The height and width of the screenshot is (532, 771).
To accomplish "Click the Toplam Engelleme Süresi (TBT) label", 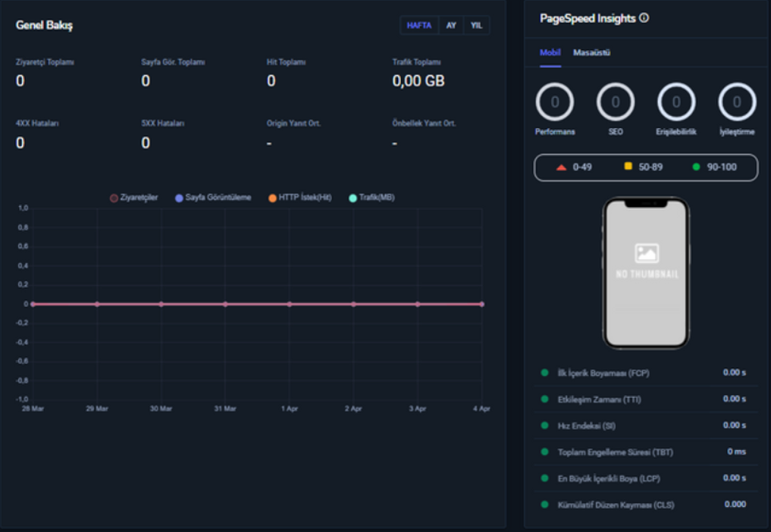I will [x=615, y=452].
